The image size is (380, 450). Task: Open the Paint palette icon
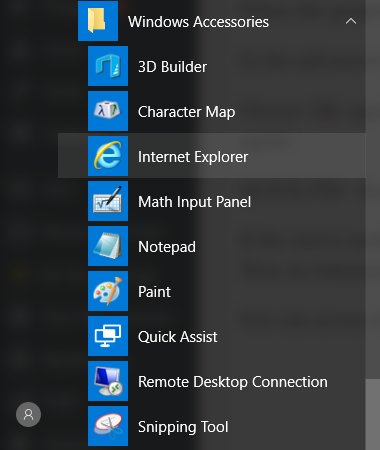tap(108, 291)
